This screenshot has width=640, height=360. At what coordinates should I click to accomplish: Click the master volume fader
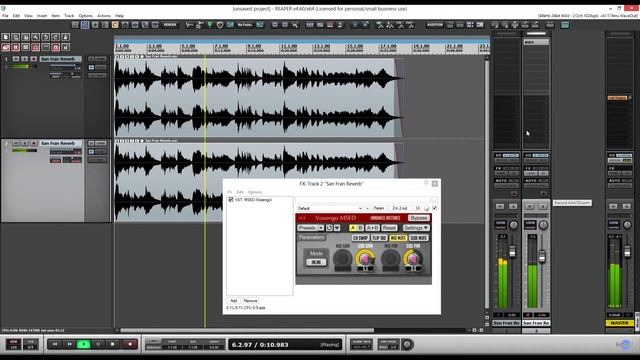point(628,252)
